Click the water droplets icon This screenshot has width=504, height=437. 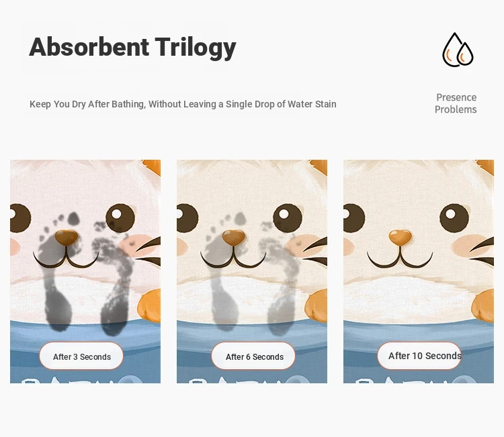pos(458,50)
